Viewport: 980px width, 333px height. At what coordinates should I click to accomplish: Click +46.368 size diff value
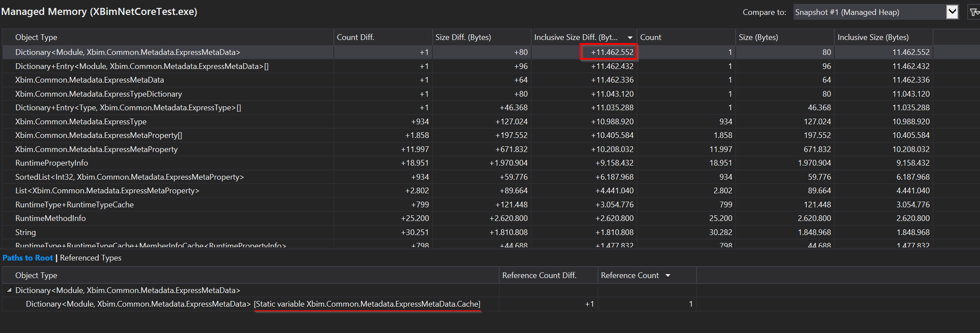click(x=513, y=108)
